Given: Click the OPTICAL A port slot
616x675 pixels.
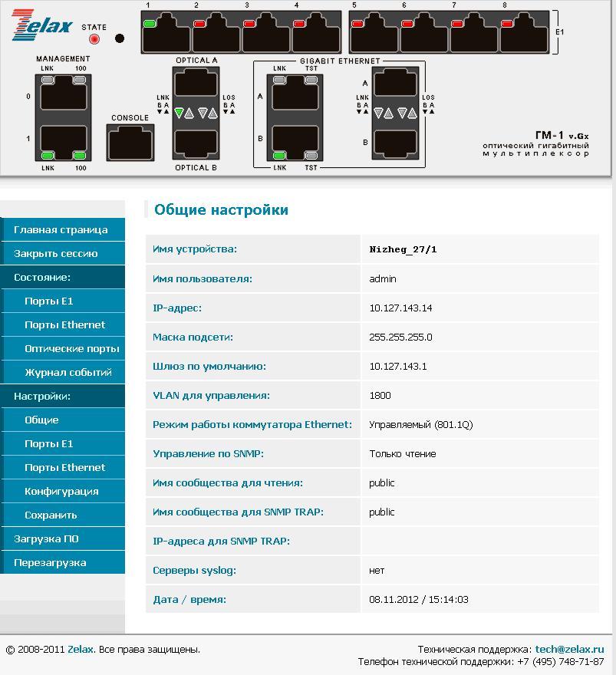Looking at the screenshot, I should pos(196,83).
